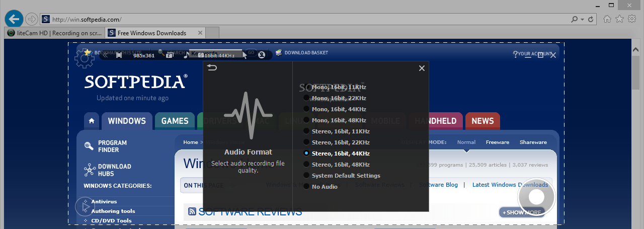The image size is (644, 229).
Task: Click the back arrow in Audio Format dialog
Action: click(212, 67)
